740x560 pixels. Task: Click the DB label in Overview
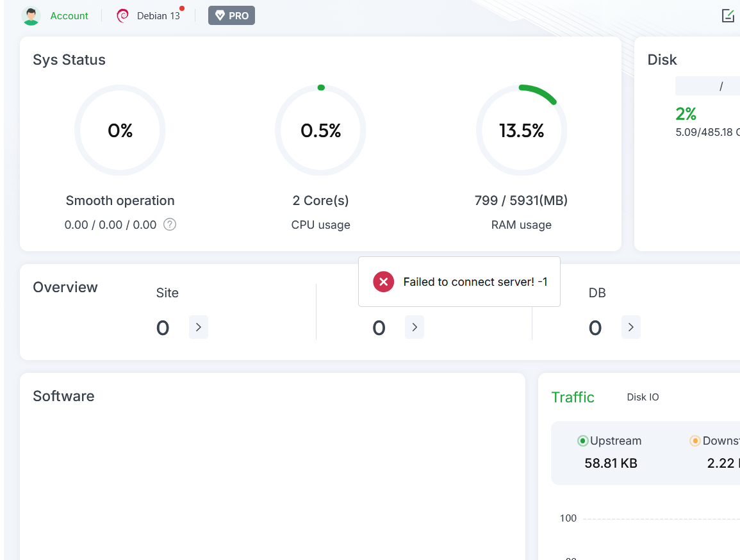[x=597, y=293]
